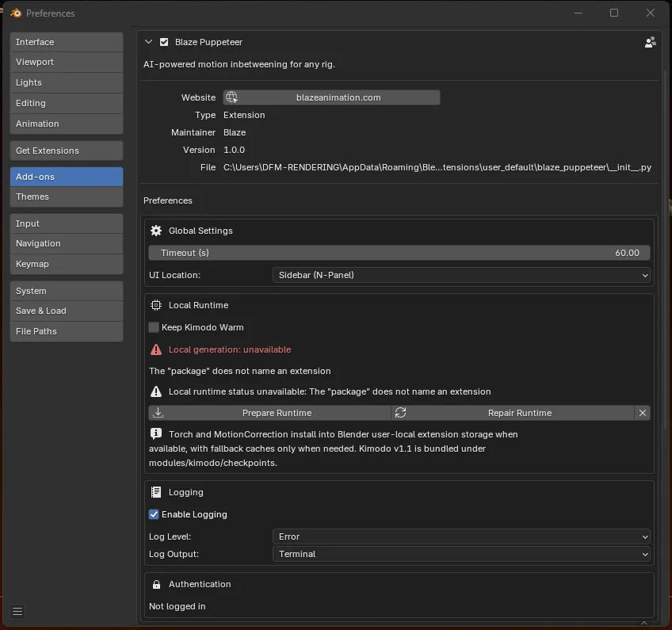Click the Type value 'Extension'

coord(244,115)
